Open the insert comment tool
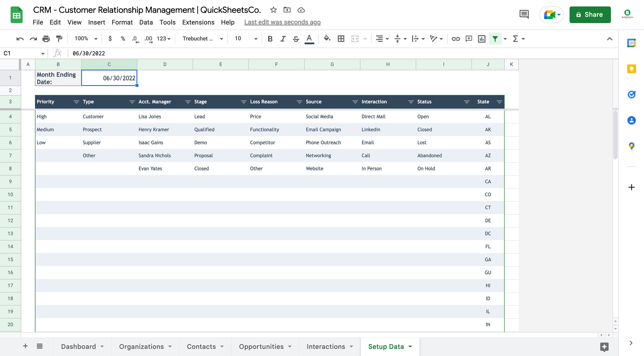This screenshot has height=356, width=644. click(468, 39)
